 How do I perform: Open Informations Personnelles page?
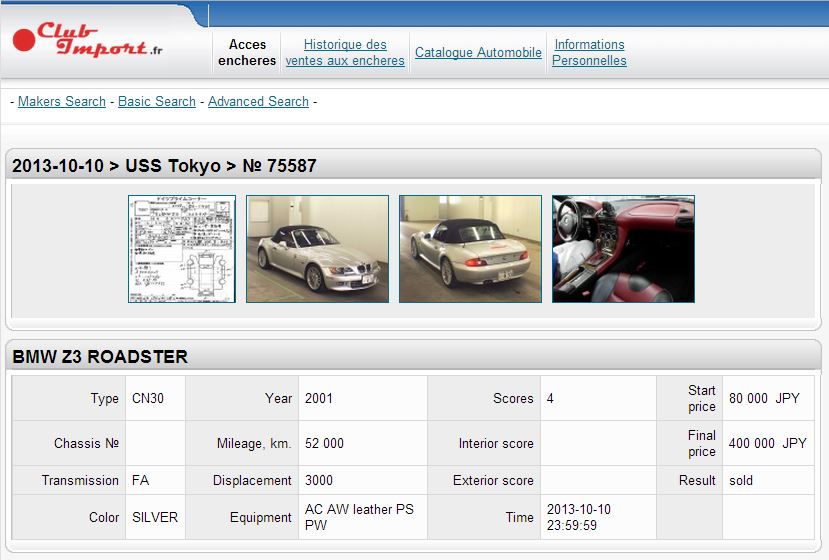point(589,52)
